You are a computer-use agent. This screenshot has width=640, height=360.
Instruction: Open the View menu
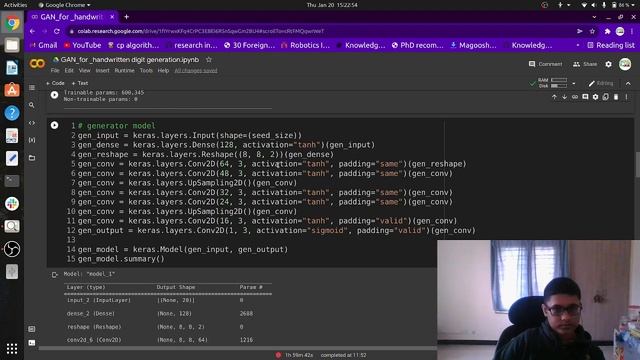tap(84, 71)
